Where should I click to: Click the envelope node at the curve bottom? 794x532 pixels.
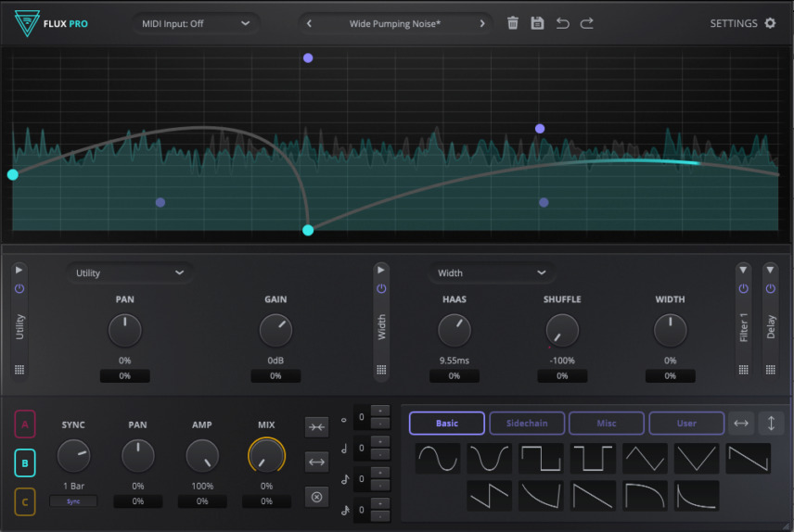[308, 230]
